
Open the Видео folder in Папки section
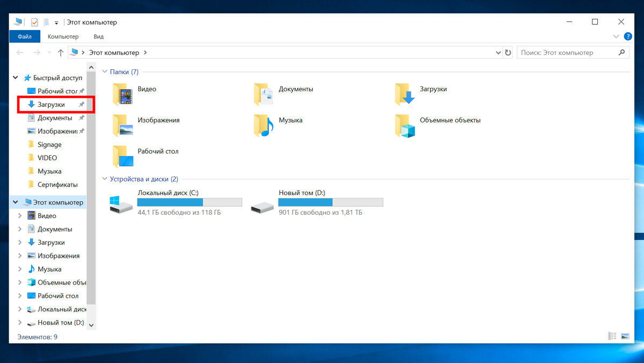tap(123, 94)
